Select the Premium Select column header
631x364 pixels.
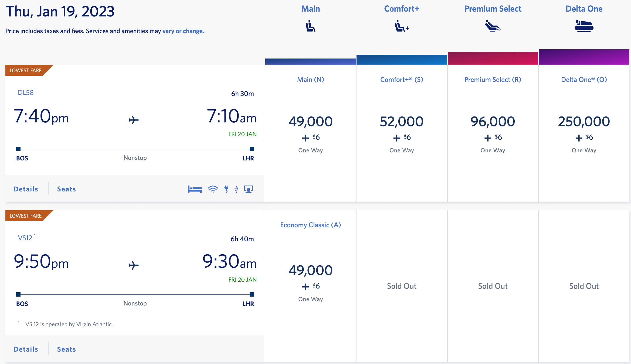[493, 8]
